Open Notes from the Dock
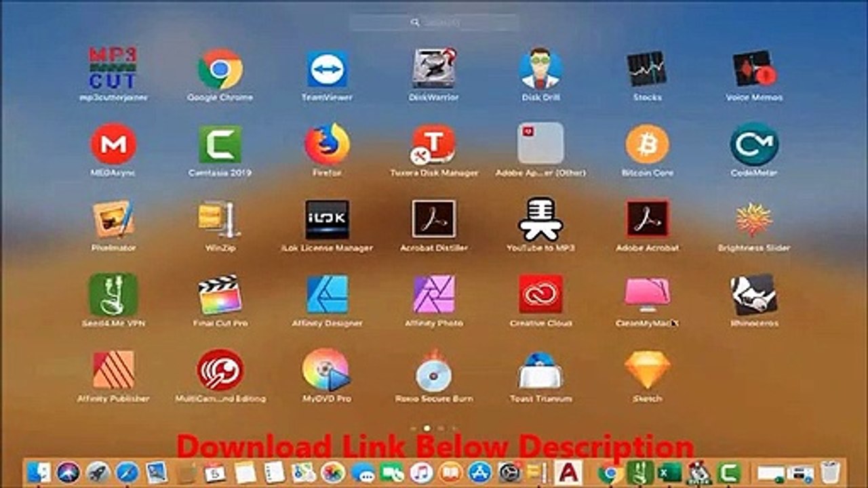 245,472
